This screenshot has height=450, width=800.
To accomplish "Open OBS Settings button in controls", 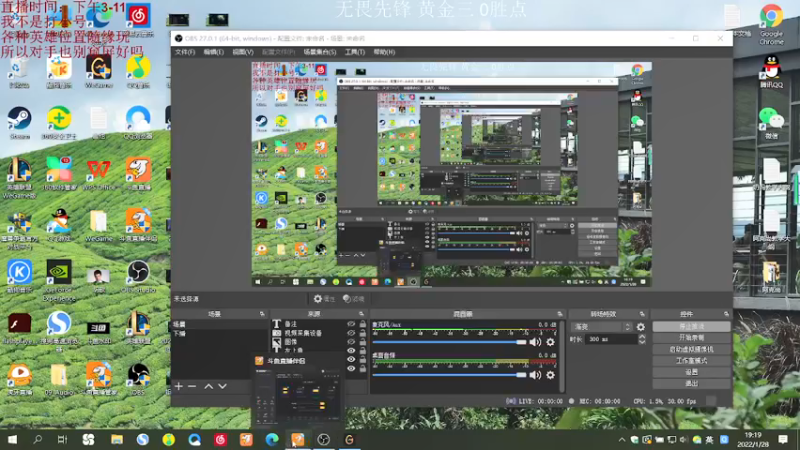I will click(x=691, y=372).
